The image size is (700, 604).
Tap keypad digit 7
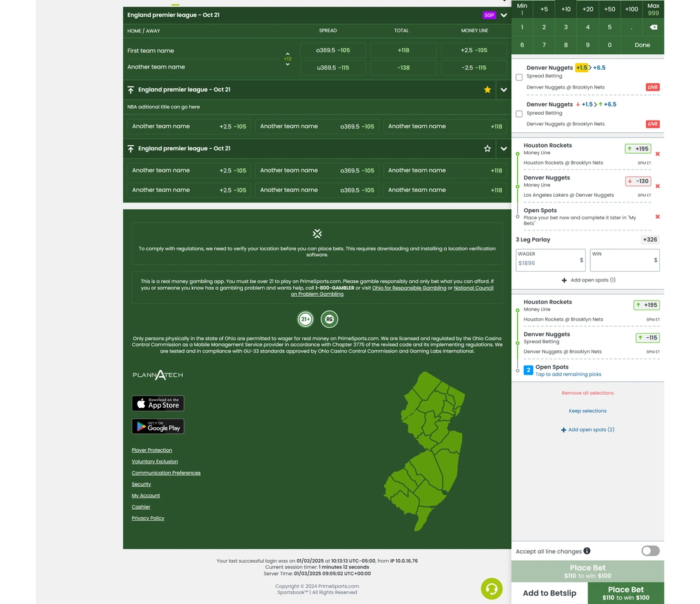(544, 45)
